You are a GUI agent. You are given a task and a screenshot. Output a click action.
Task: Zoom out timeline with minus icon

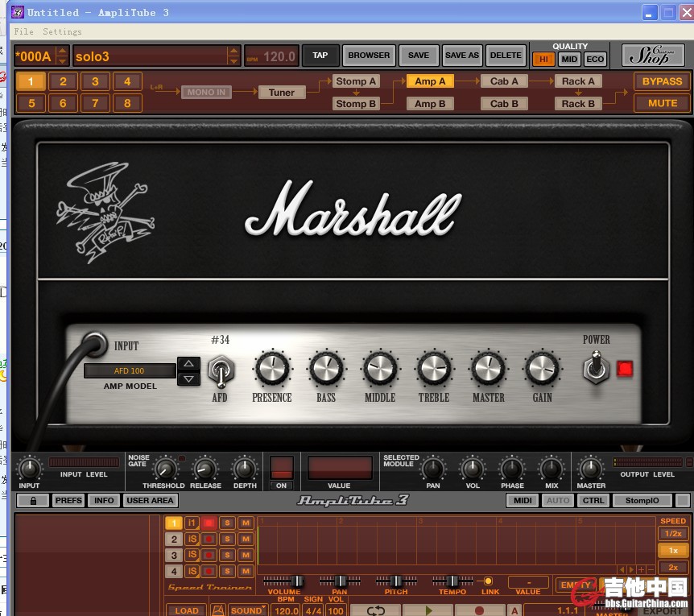[x=651, y=569]
